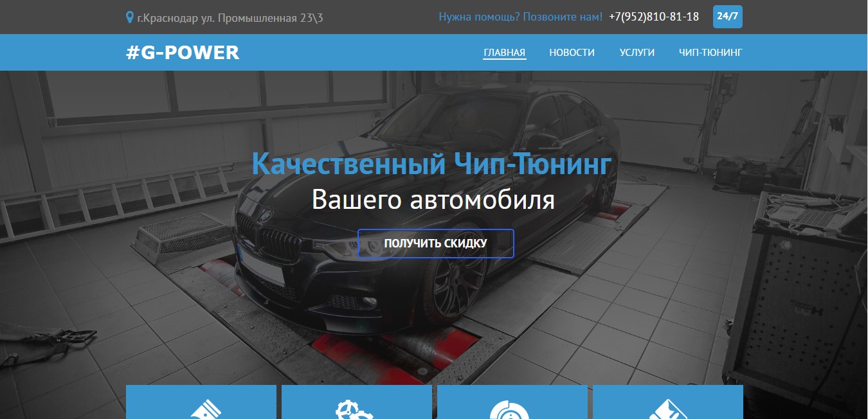Screen dimensions: 868x419
Task: Open the paint brush icon service card
Action: pos(668,402)
